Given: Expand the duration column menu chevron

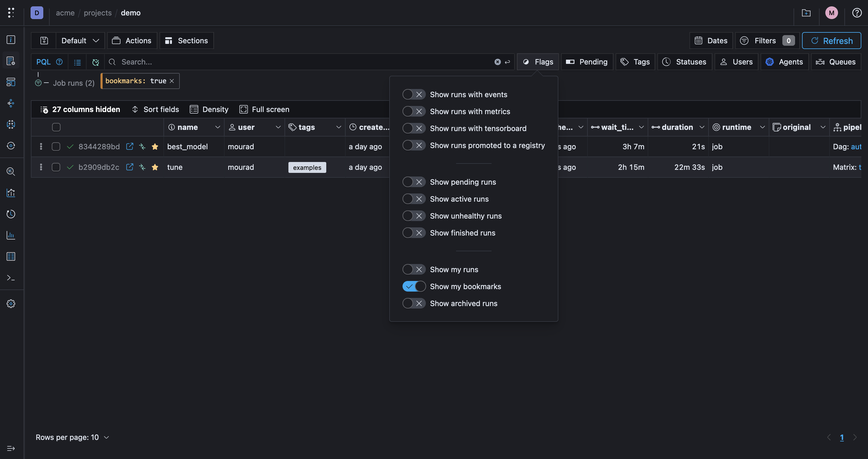Looking at the screenshot, I should pyautogui.click(x=702, y=127).
